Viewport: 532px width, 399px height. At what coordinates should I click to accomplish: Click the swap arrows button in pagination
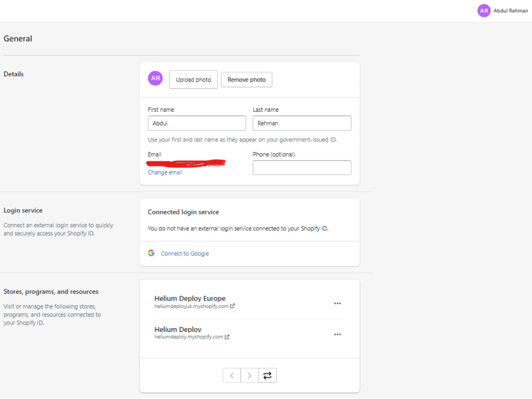click(x=268, y=375)
